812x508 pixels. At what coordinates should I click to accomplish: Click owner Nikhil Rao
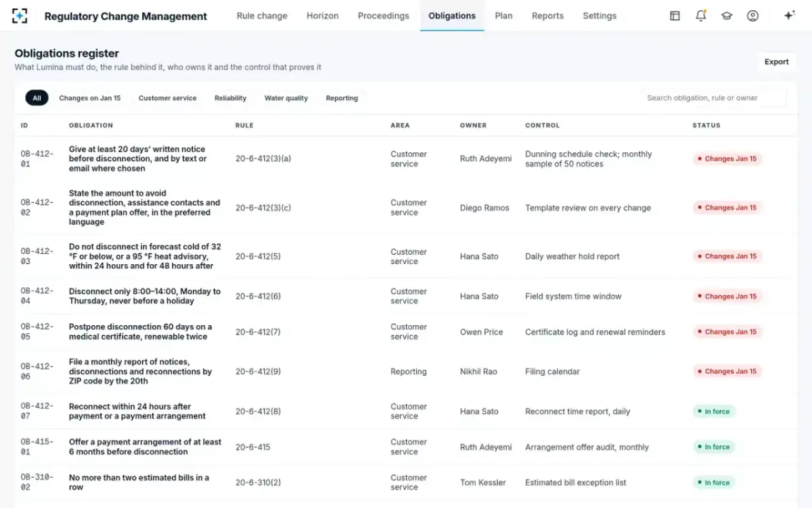click(478, 371)
